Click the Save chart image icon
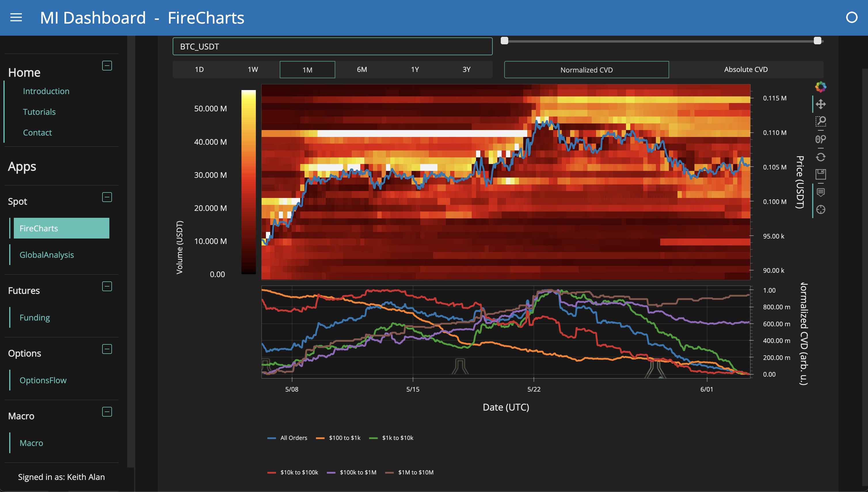 [821, 174]
